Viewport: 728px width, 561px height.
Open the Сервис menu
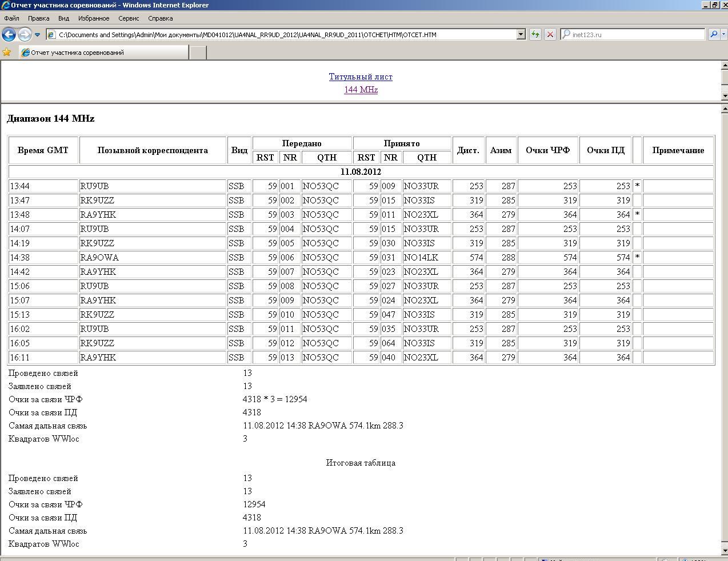(x=129, y=18)
